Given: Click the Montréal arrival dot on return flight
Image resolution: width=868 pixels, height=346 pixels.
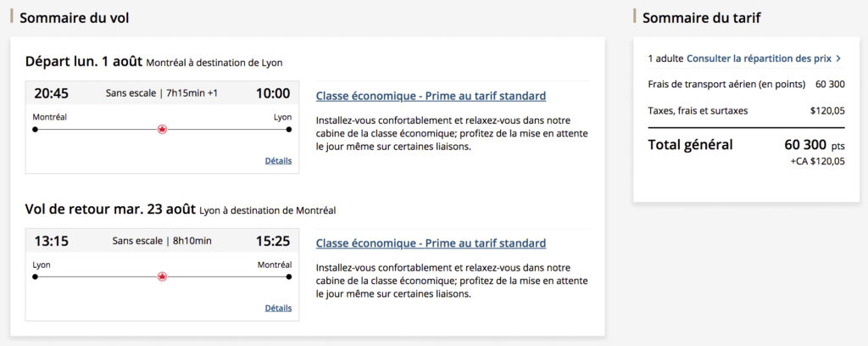Looking at the screenshot, I should click(x=289, y=276).
